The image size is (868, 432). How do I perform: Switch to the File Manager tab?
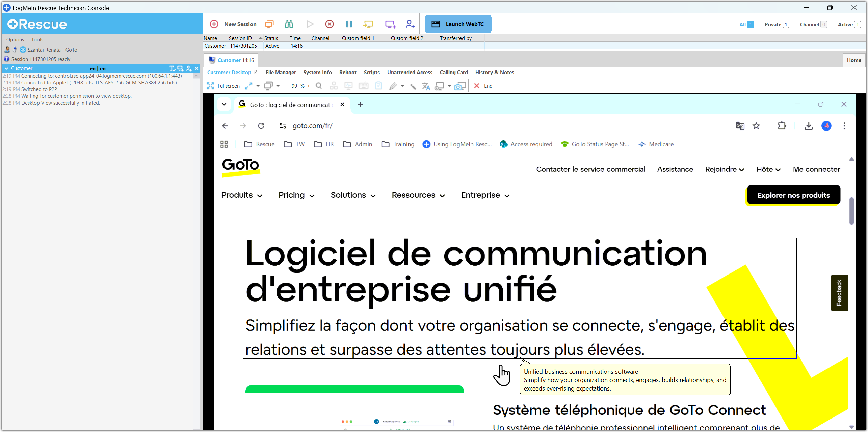coord(281,73)
